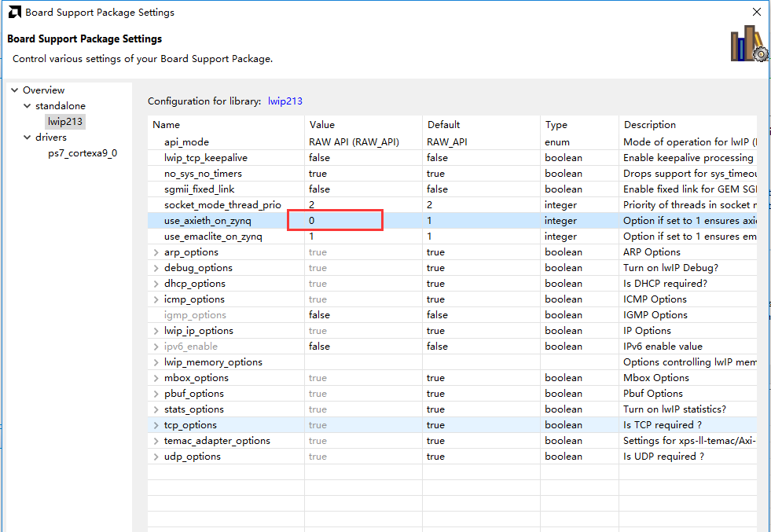
Task: Change igmp_options value false
Action: pyautogui.click(x=363, y=315)
